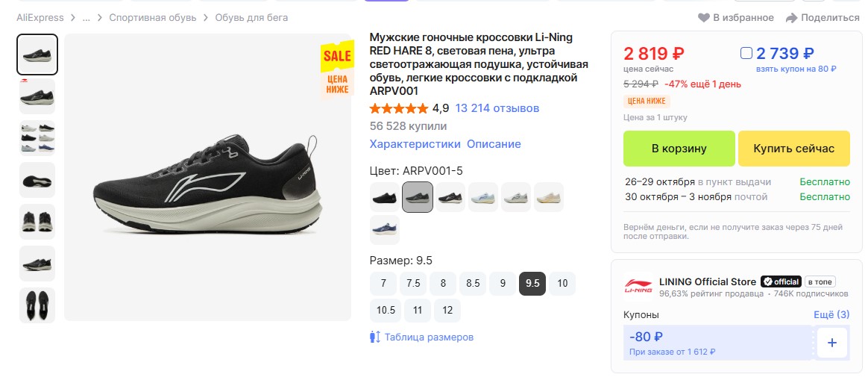868x389 pixels.
Task: Click the SALE badge on product image
Action: coord(337,56)
